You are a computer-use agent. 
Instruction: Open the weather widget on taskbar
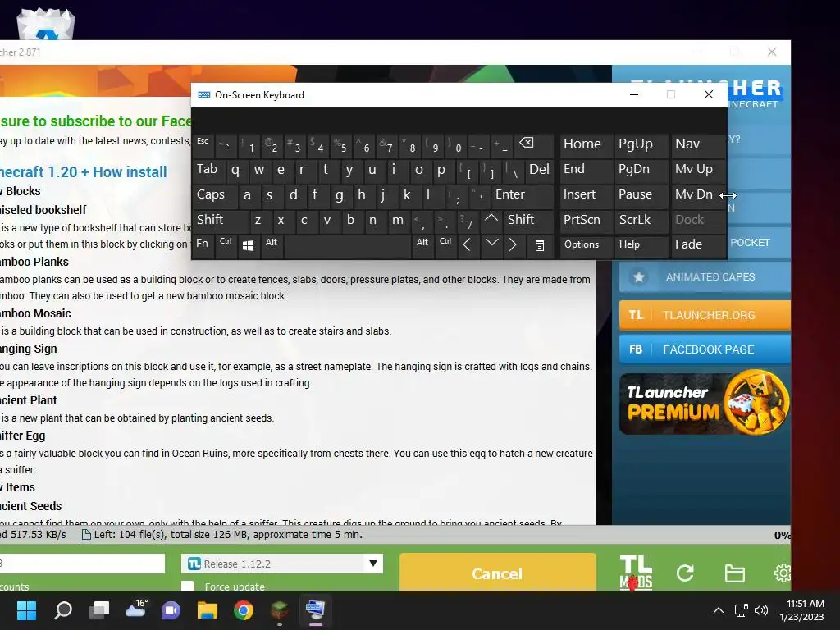click(x=135, y=609)
